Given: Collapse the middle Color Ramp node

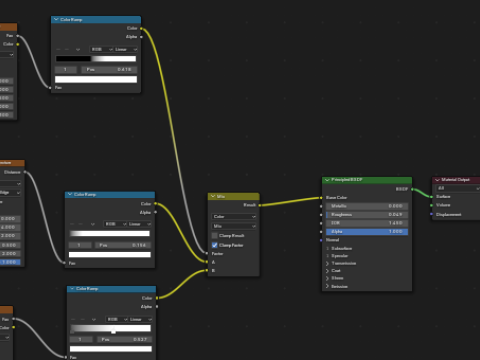Looking at the screenshot, I should click(x=70, y=194).
